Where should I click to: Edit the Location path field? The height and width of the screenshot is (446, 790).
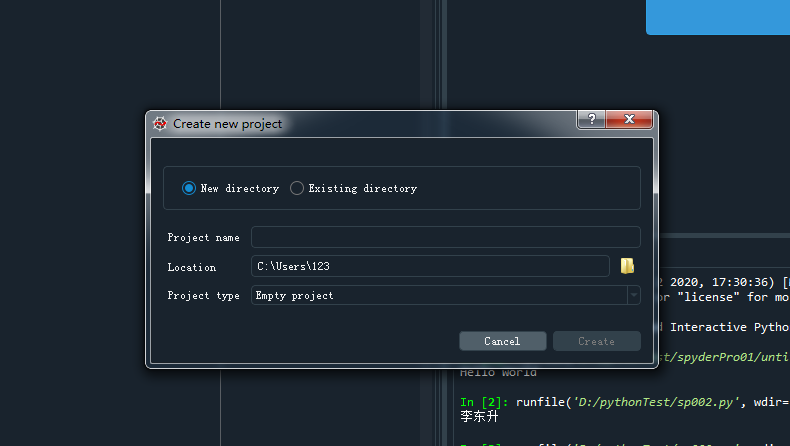tap(430, 266)
